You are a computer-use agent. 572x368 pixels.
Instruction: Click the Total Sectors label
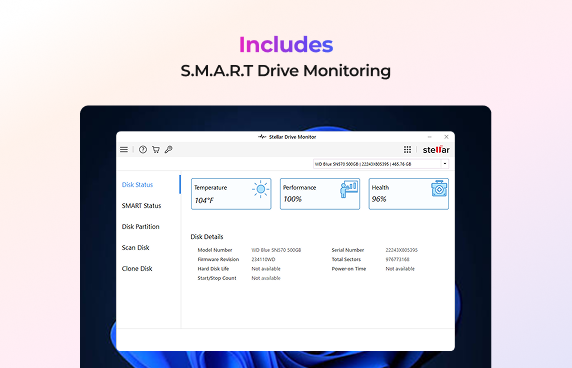pyautogui.click(x=346, y=259)
